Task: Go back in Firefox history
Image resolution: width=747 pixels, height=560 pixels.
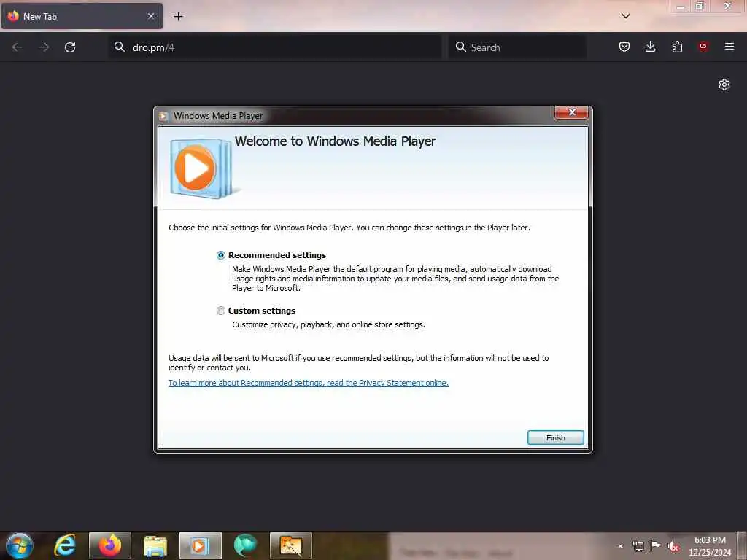Action: 18,47
